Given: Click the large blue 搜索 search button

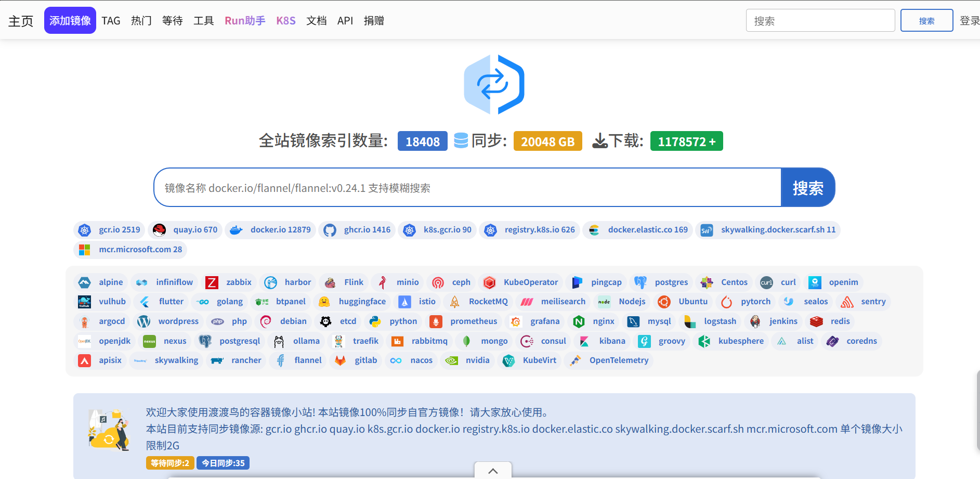Looking at the screenshot, I should pos(808,187).
